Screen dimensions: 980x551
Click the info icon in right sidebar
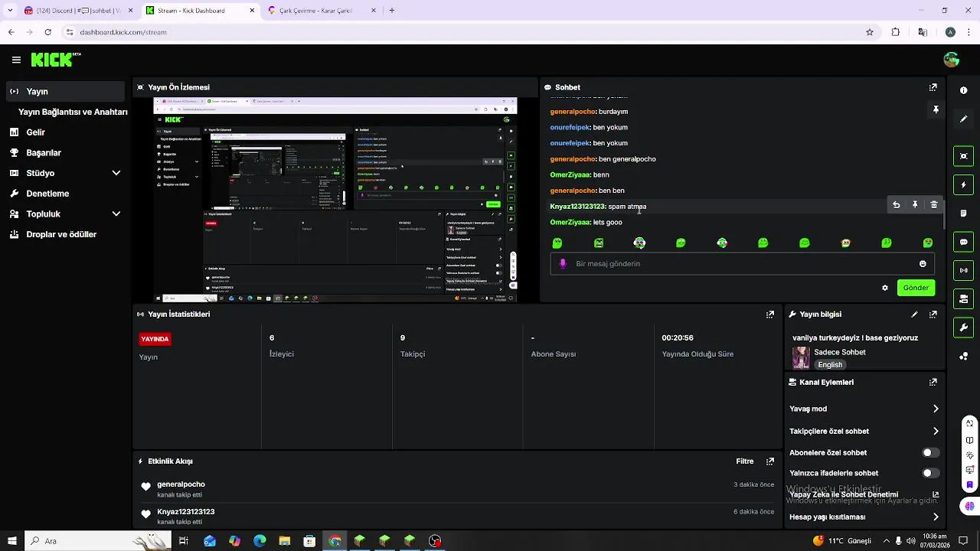963,90
